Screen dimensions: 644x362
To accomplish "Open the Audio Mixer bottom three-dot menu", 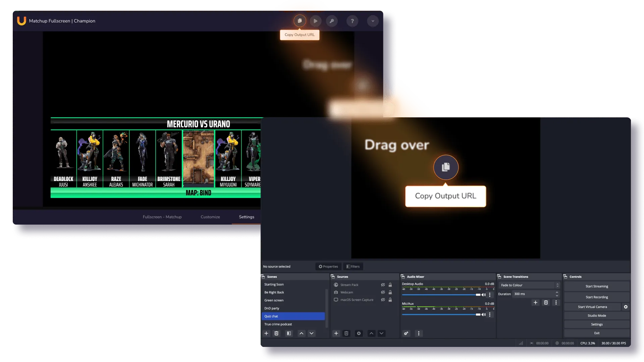I will pyautogui.click(x=419, y=333).
